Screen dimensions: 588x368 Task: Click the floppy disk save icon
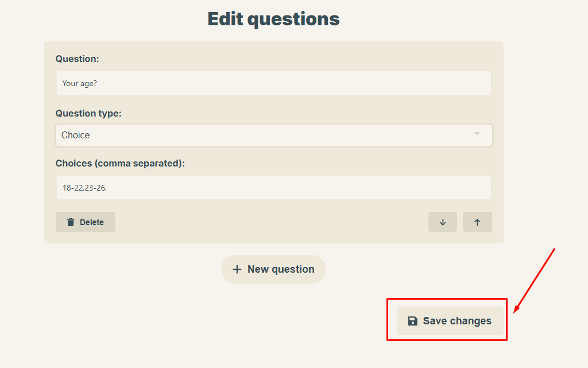tap(412, 321)
